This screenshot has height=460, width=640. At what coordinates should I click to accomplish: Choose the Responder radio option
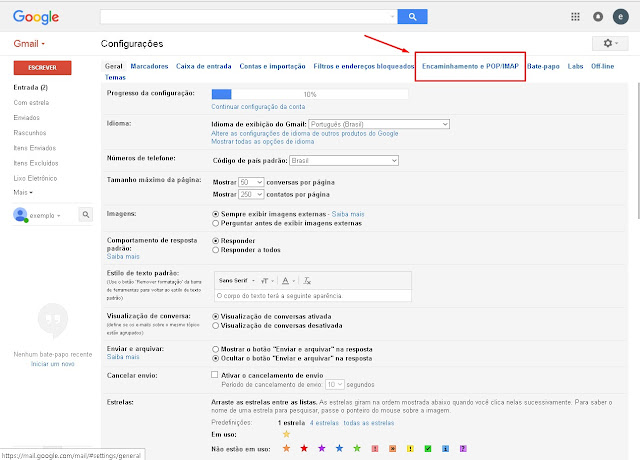point(216,241)
